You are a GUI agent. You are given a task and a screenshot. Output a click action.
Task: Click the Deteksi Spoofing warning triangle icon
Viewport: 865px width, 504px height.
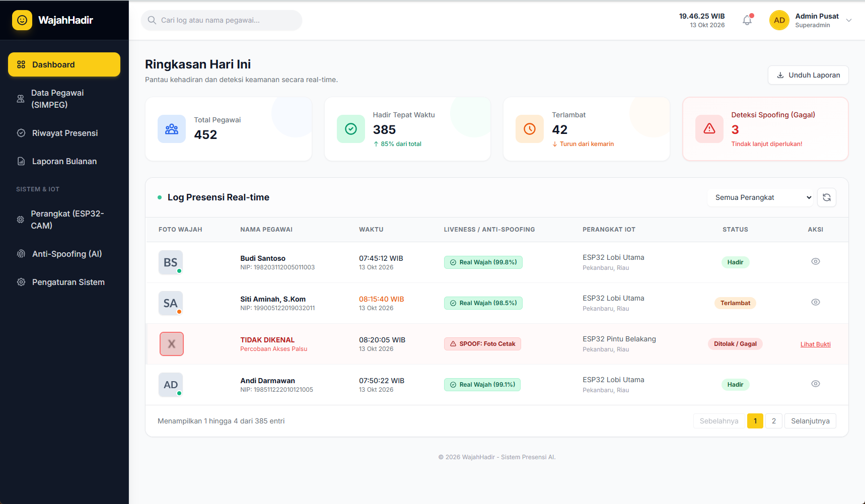click(x=709, y=129)
